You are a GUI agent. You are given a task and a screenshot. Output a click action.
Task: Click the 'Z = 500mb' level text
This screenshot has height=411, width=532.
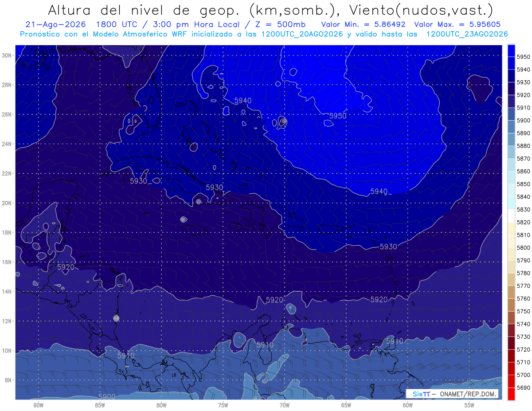click(x=281, y=24)
